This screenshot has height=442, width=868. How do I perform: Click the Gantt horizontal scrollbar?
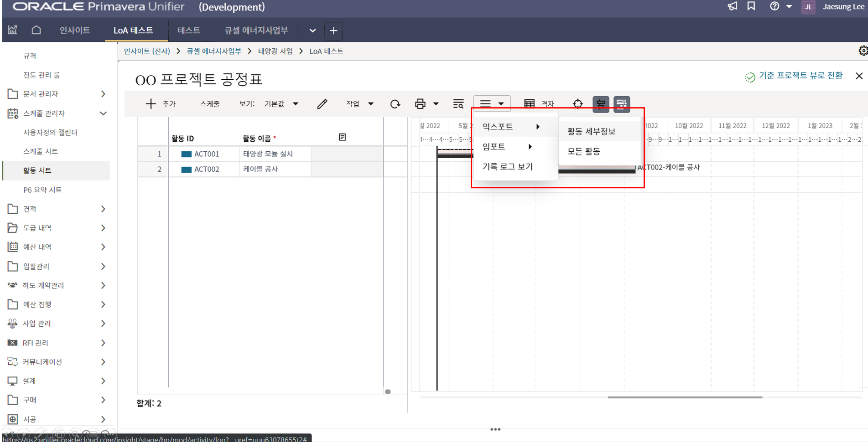point(684,397)
